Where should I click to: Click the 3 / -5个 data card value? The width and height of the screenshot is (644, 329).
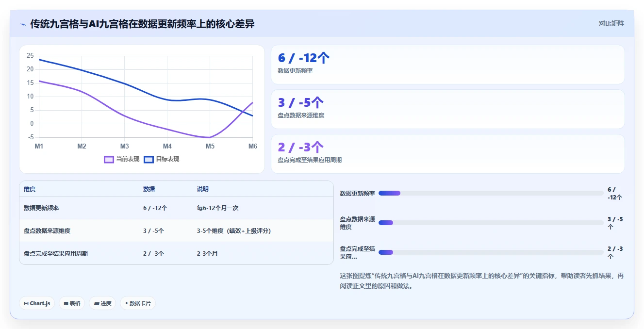click(301, 102)
